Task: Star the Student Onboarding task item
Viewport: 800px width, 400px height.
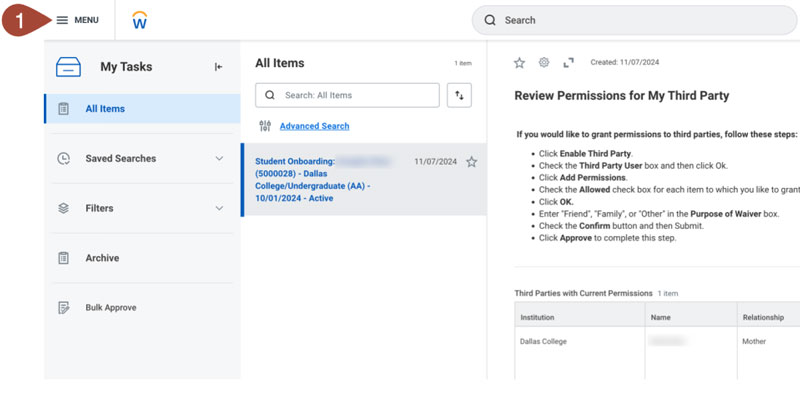Action: pos(472,162)
